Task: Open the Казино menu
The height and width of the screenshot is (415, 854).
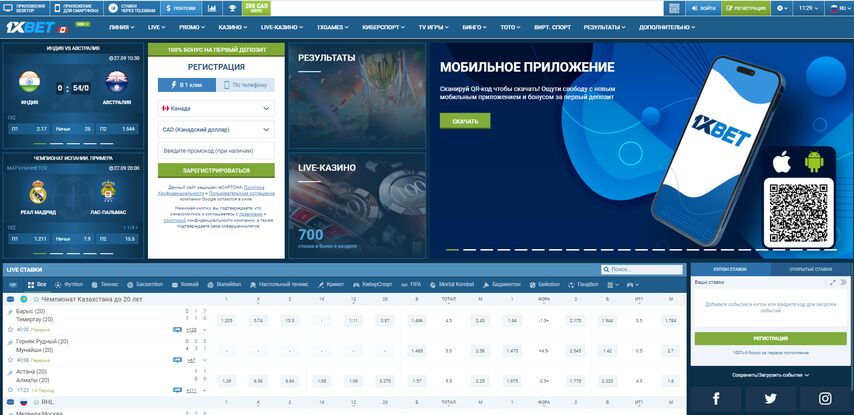Action: click(x=233, y=27)
